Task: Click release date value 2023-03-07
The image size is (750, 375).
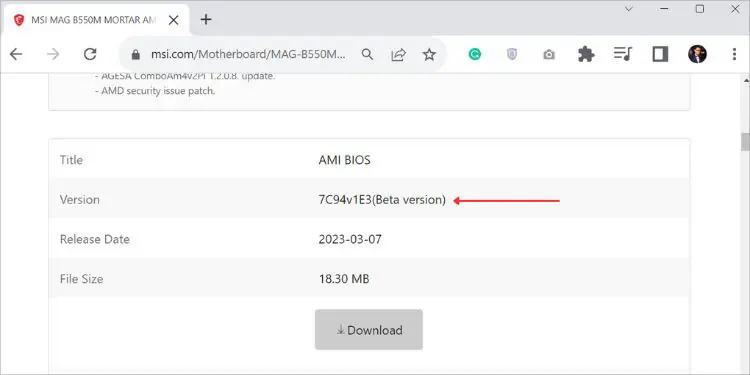Action: [x=350, y=239]
